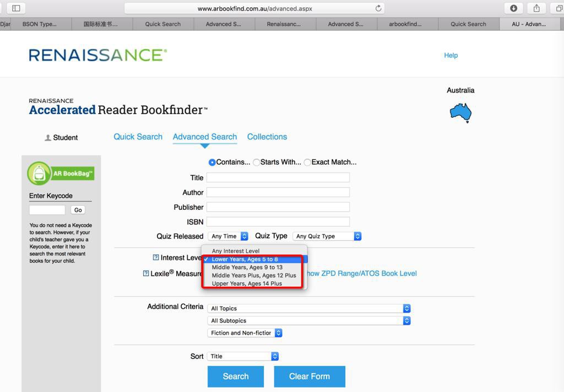Screen dimensions: 564x392
Task: Switch to Renaissanc... browser tab
Action: coord(284,24)
